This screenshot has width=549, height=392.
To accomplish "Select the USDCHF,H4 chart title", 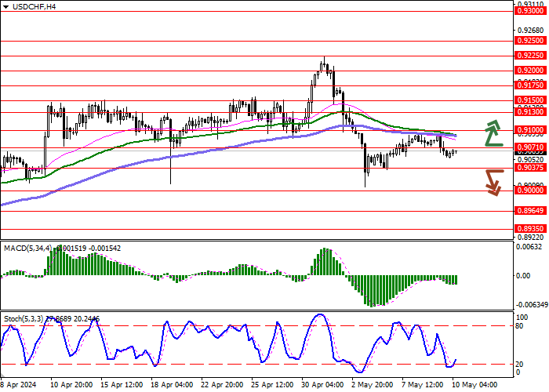I will tap(34, 6).
